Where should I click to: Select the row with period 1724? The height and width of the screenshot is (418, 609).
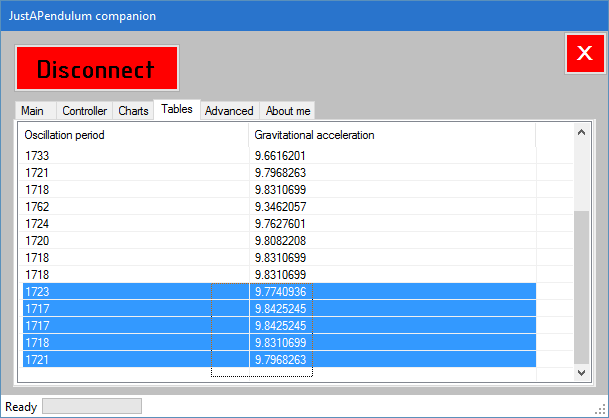pos(278,224)
